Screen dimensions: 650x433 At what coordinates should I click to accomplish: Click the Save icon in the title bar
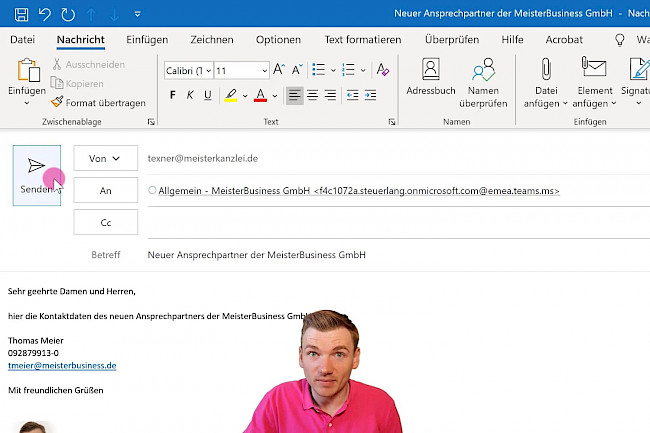(x=21, y=15)
